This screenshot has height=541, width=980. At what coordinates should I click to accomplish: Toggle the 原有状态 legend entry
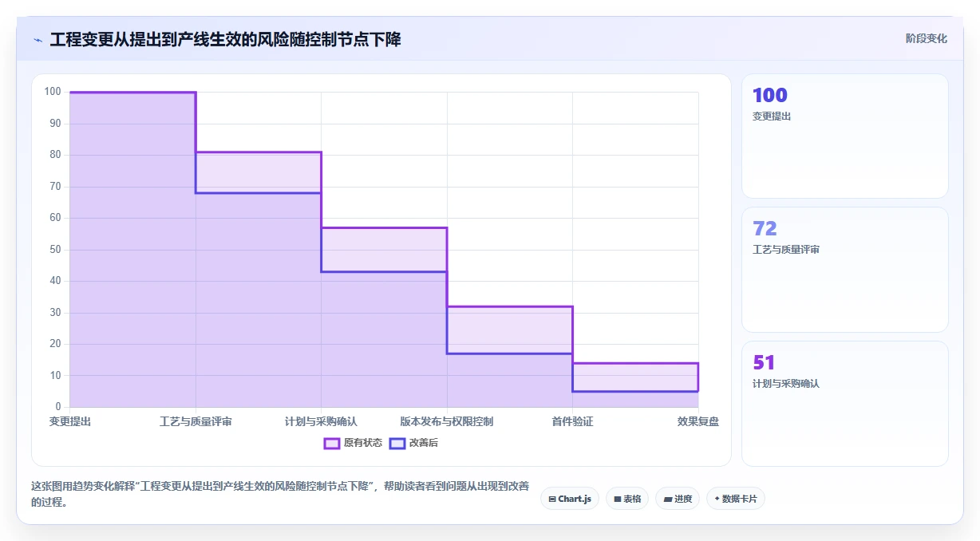click(x=353, y=443)
